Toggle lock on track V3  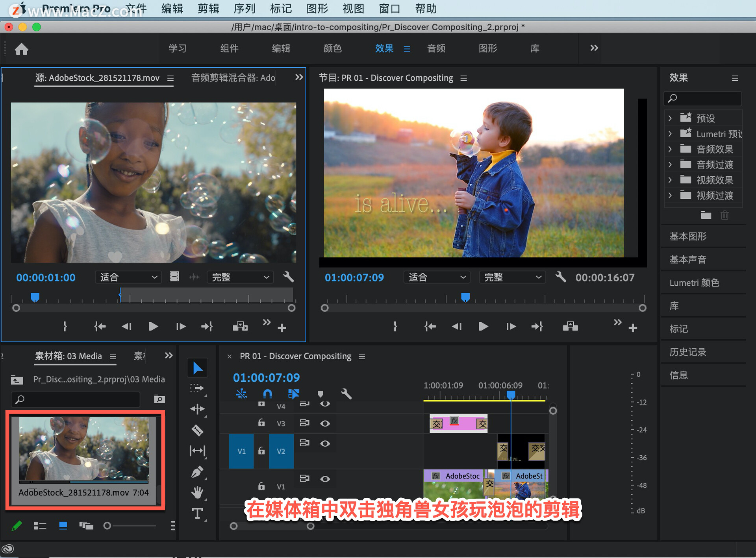[261, 423]
